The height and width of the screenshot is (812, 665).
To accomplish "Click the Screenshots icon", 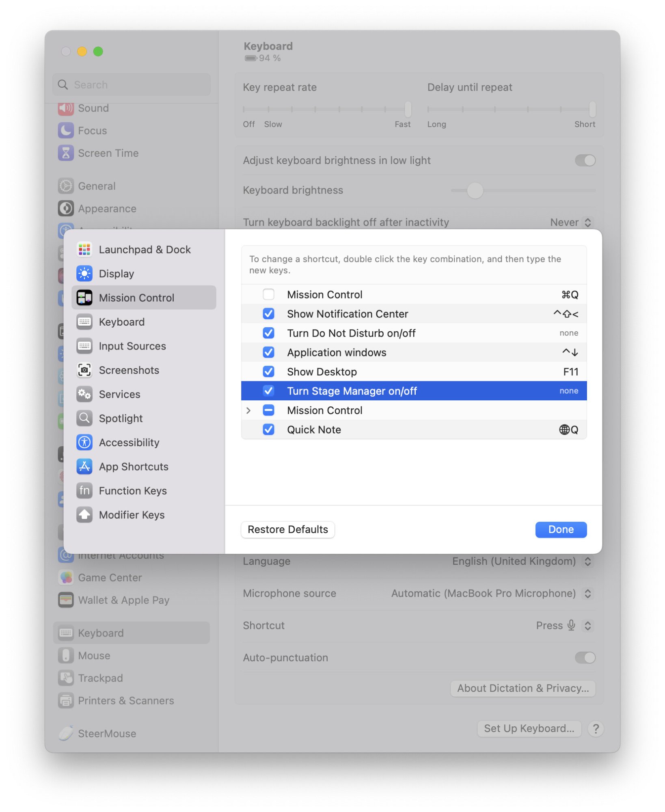I will tap(84, 370).
